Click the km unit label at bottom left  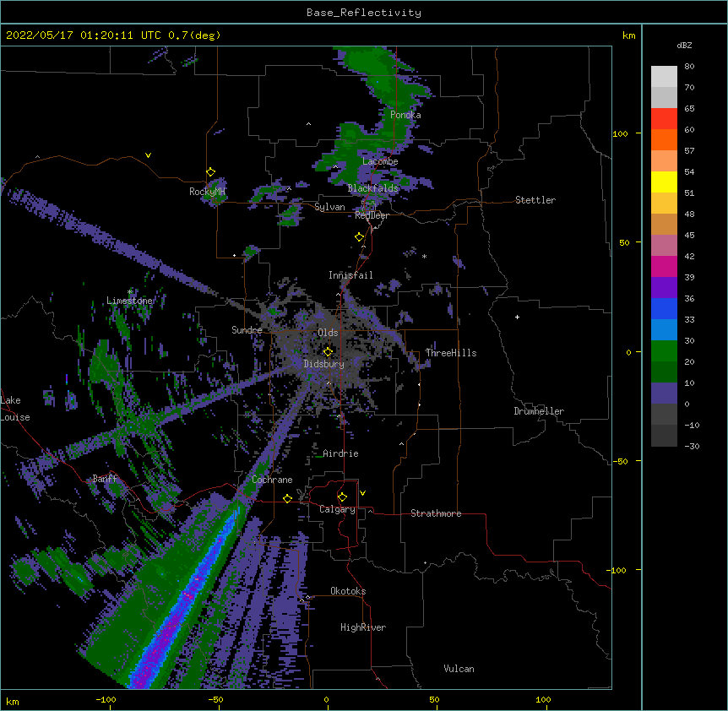coord(13,702)
